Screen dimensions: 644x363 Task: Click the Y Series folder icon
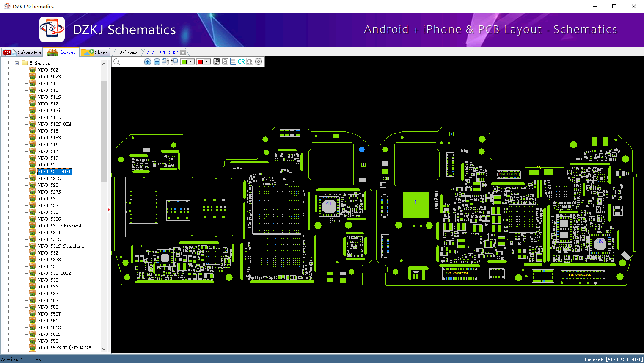[x=25, y=63]
